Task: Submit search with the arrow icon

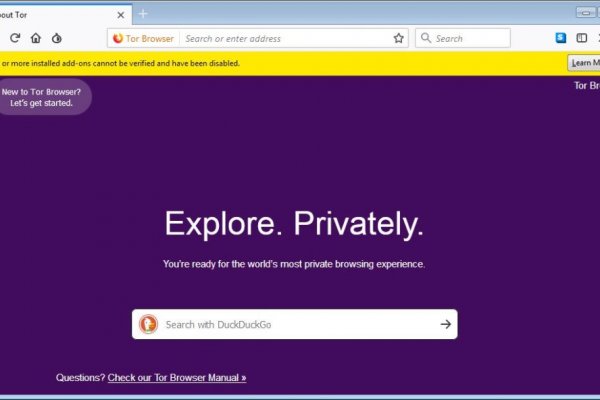Action: [445, 324]
